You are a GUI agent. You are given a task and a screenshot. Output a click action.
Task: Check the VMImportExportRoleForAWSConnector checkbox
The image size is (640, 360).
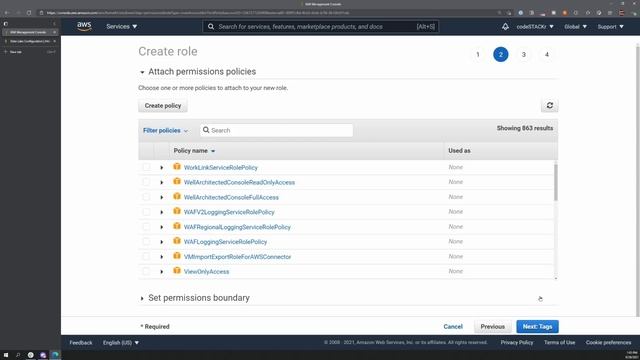point(146,257)
